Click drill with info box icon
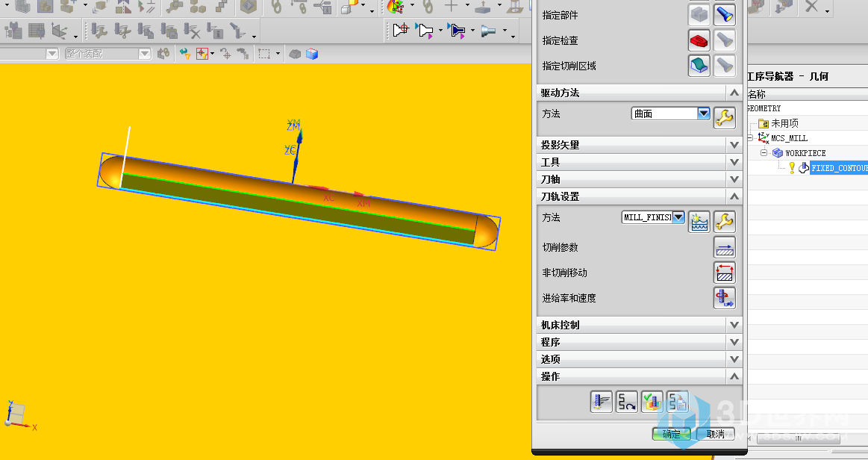868x460 pixels. [215, 31]
